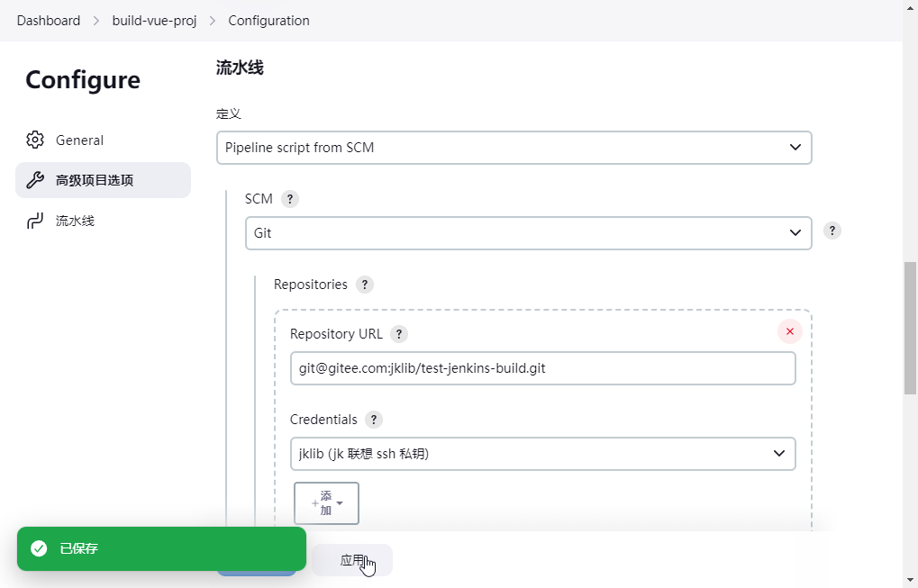Click the scrollbar down arrow

click(910, 581)
